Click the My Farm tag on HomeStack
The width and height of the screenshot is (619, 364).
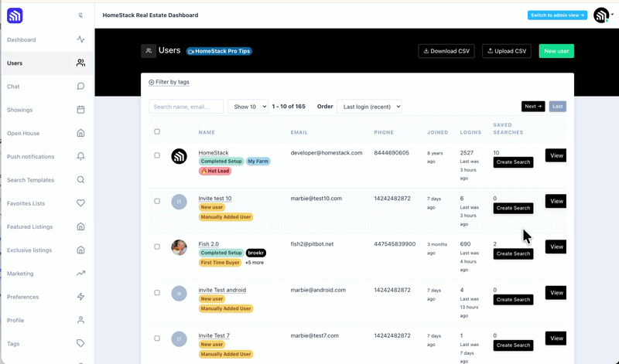[x=258, y=162]
